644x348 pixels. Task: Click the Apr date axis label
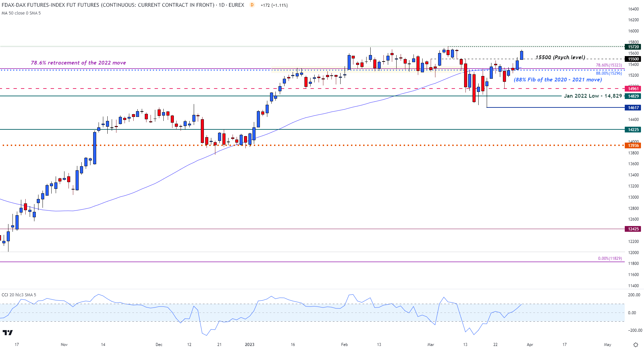(530, 345)
